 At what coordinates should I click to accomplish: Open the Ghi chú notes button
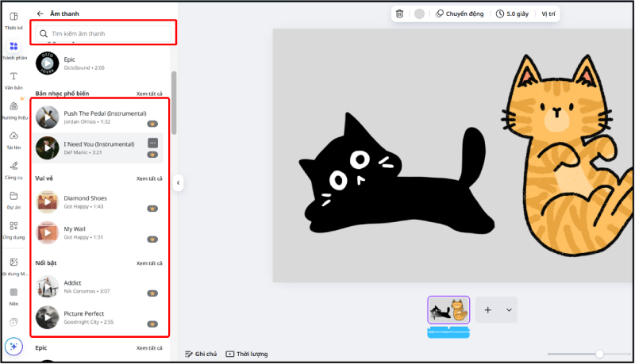tap(202, 354)
